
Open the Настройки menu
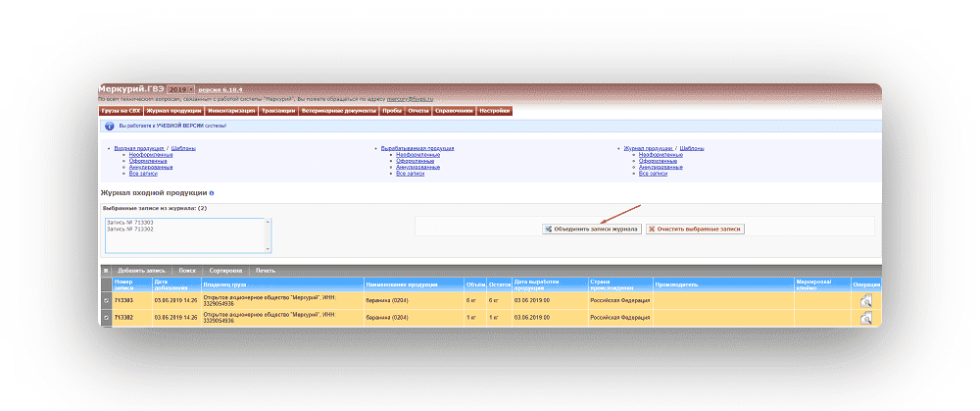click(494, 111)
